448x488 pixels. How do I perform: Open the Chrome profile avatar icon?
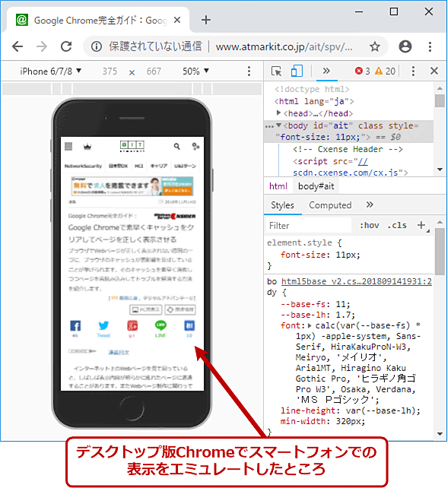(405, 46)
